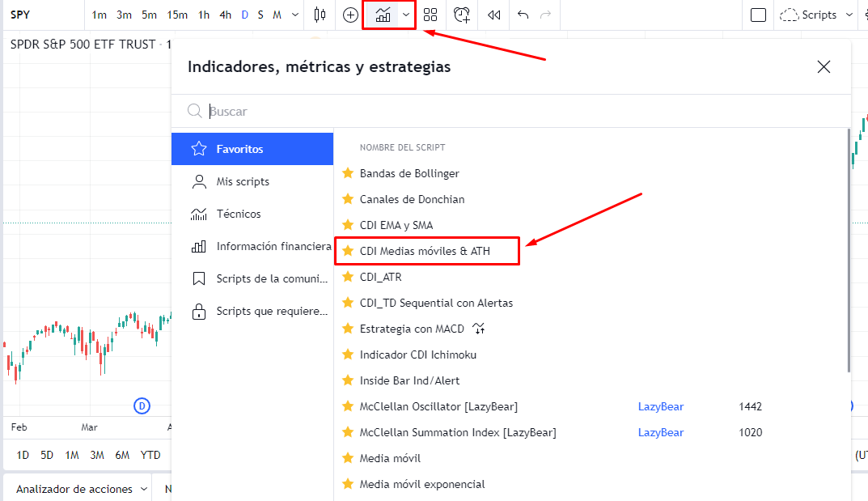Add Estrategia con MACD strategy
This screenshot has width=868, height=501.
pyautogui.click(x=412, y=329)
